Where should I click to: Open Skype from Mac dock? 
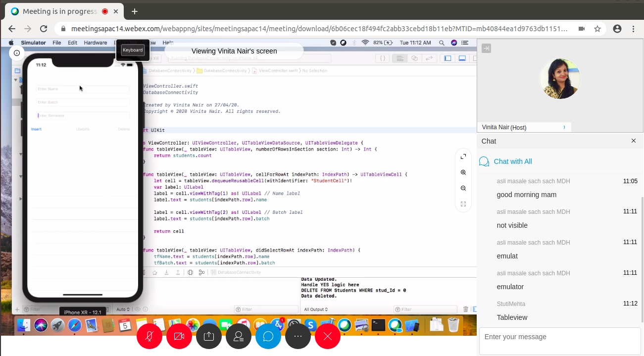(311, 325)
